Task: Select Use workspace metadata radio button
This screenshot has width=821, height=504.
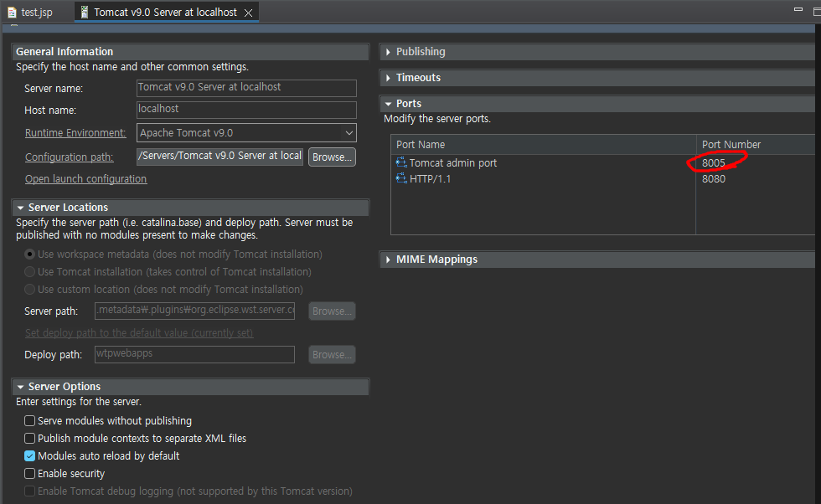Action: [30, 254]
